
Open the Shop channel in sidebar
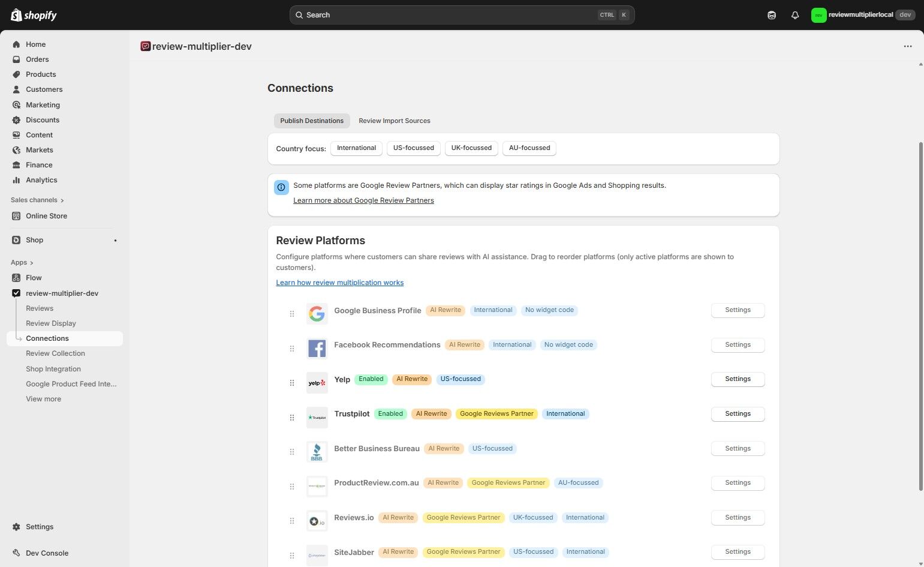coord(65,240)
